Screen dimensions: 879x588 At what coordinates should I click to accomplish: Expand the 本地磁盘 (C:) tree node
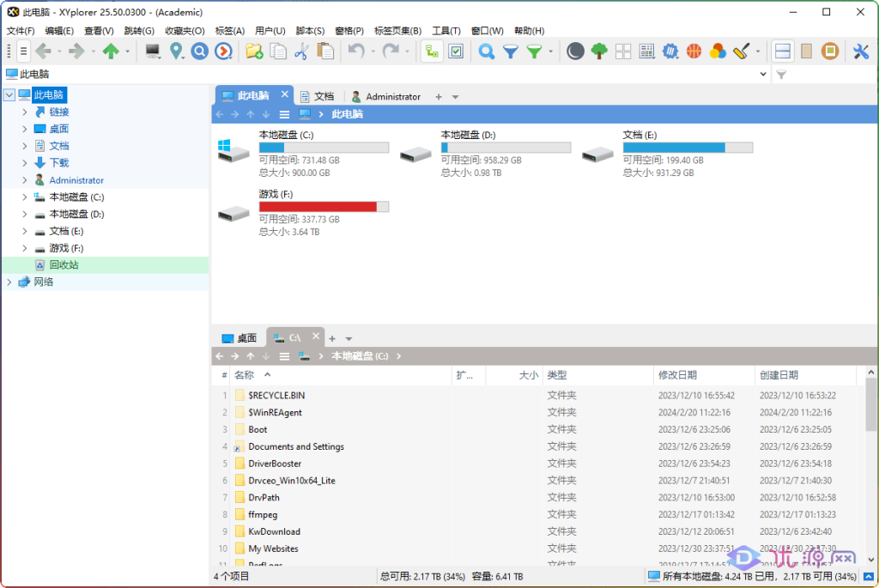pos(25,197)
